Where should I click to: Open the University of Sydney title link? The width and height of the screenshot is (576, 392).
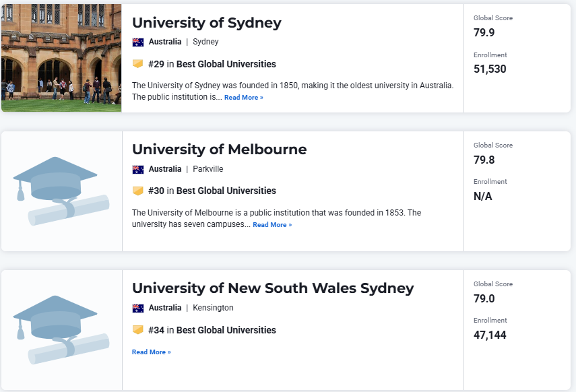207,23
